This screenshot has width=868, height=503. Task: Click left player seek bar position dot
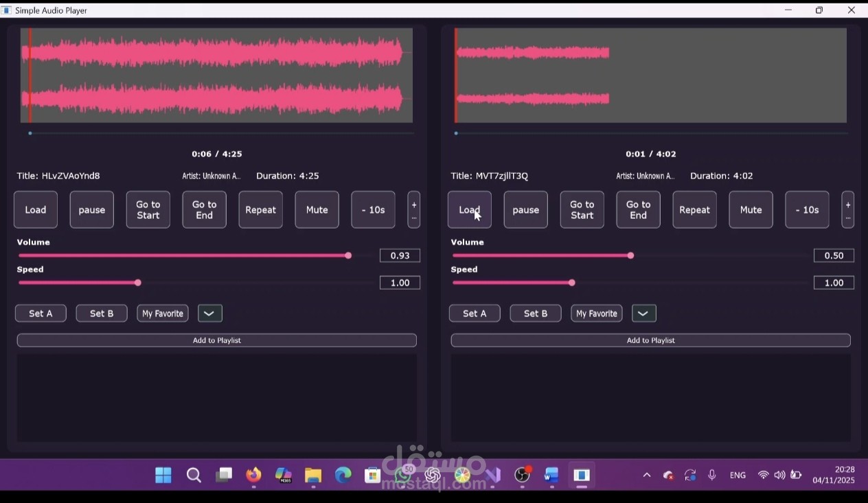[x=30, y=133]
